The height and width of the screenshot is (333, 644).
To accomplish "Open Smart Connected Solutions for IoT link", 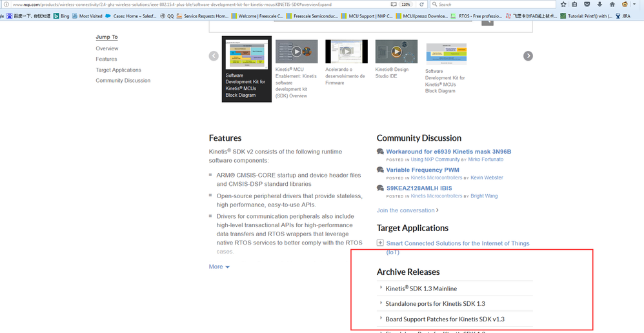I will click(x=458, y=248).
